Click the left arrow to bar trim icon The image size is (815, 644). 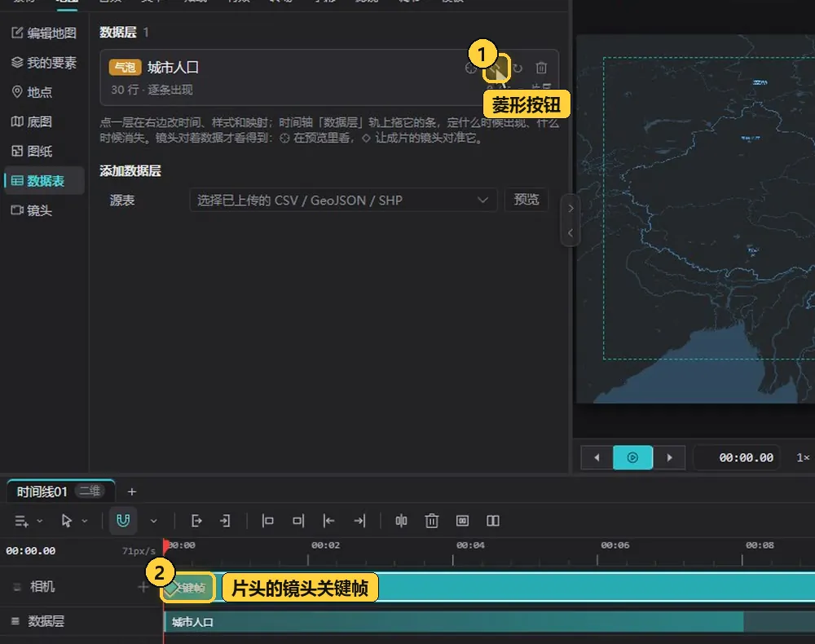tap(328, 521)
